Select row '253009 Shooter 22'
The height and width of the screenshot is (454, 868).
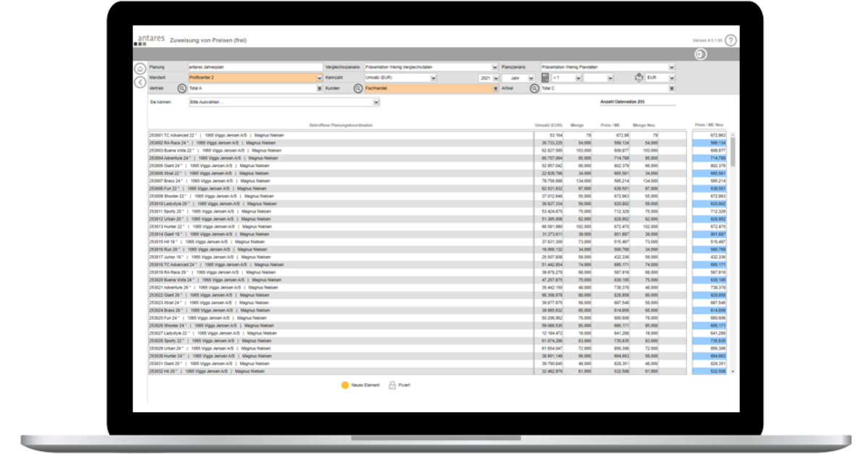341,196
